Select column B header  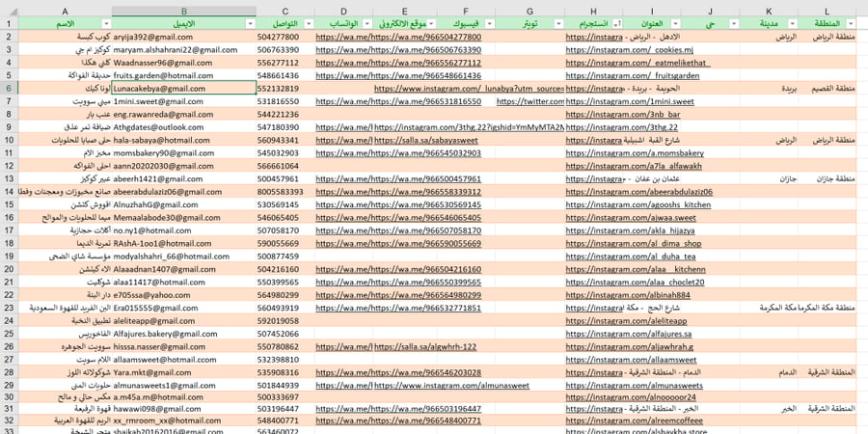click(x=184, y=11)
